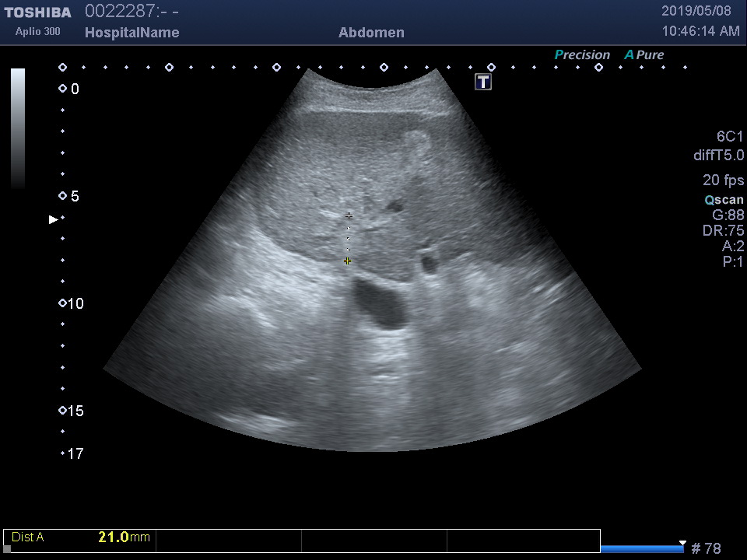Click the focus position triangle on depth scale
The image size is (747, 560).
pos(54,219)
